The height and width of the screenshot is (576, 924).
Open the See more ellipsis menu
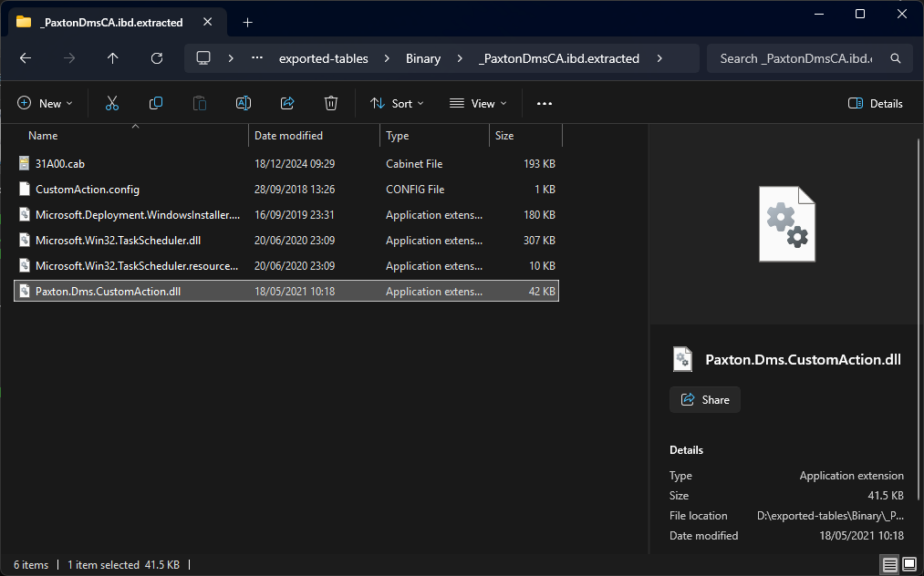tap(545, 104)
